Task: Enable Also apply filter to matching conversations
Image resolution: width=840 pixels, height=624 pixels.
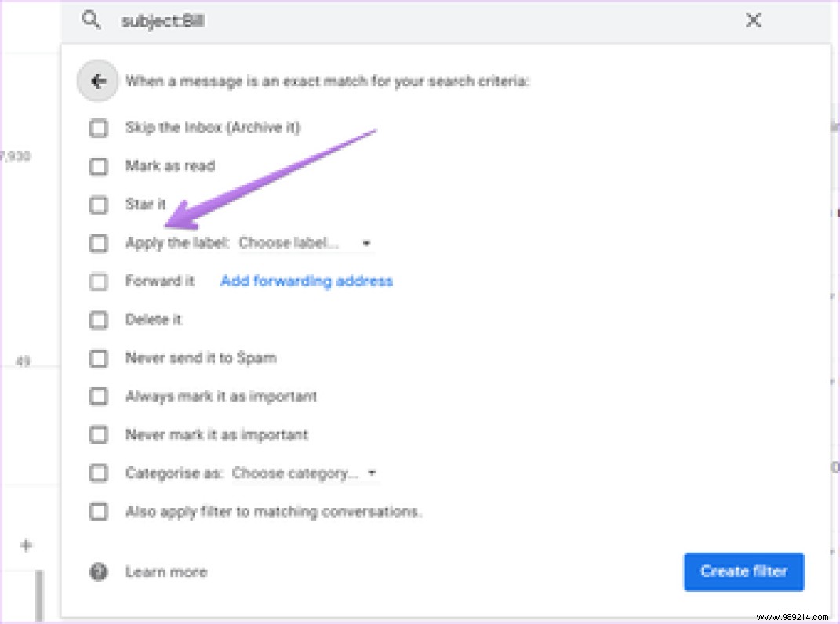Action: [98, 511]
